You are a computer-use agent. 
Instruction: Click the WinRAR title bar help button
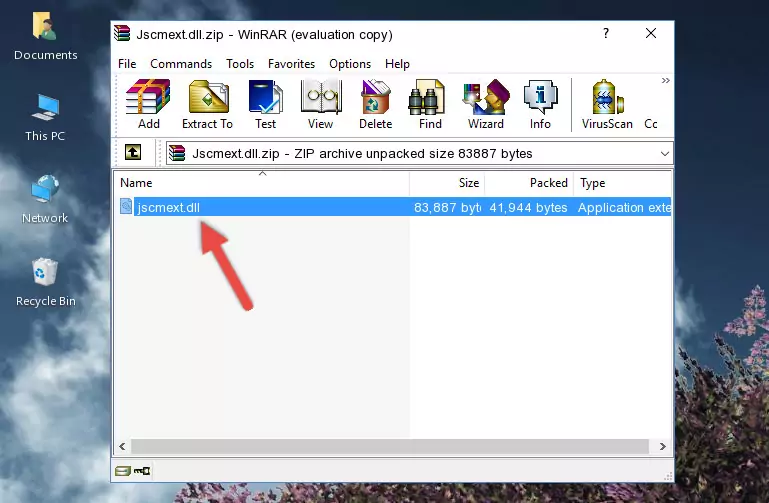(x=606, y=33)
